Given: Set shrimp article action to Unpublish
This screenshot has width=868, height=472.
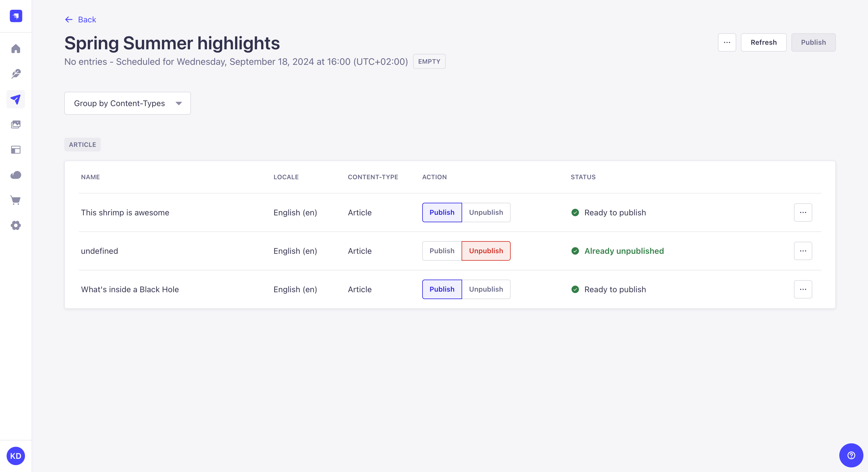Looking at the screenshot, I should tap(486, 212).
